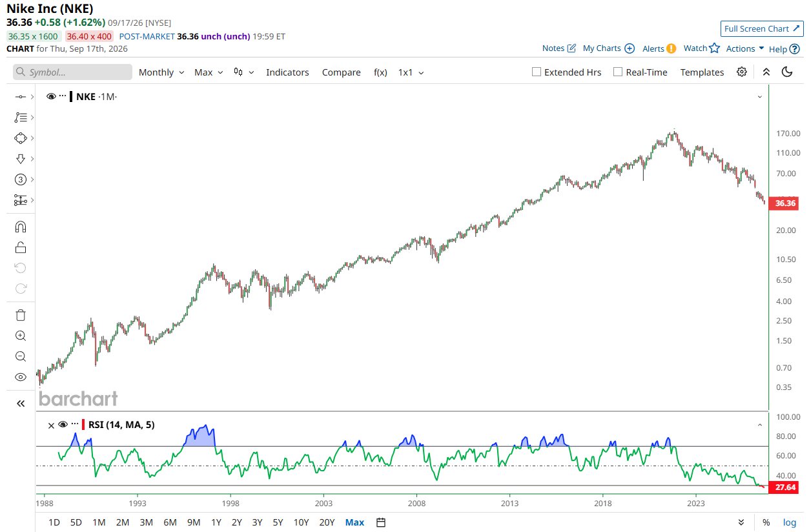
Task: Remove the RSI indicator pane
Action: [x=51, y=425]
